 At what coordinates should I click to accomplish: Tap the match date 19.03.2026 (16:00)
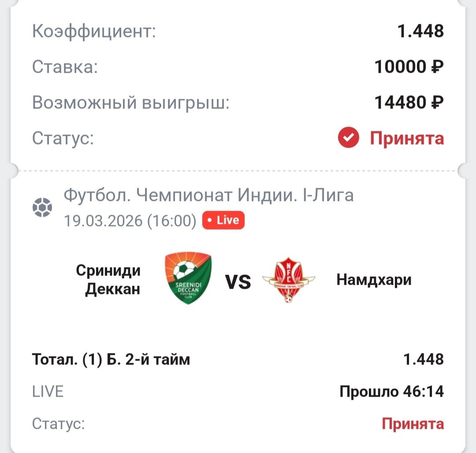130,221
